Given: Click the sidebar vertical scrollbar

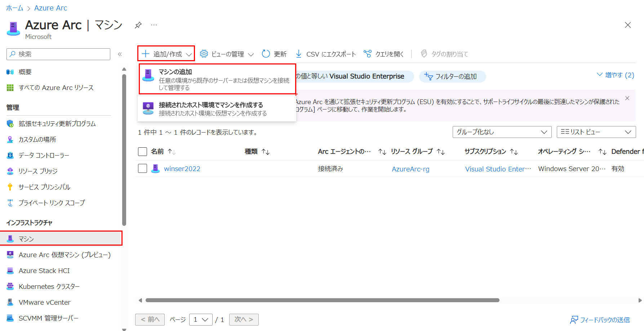Looking at the screenshot, I should point(124,149).
